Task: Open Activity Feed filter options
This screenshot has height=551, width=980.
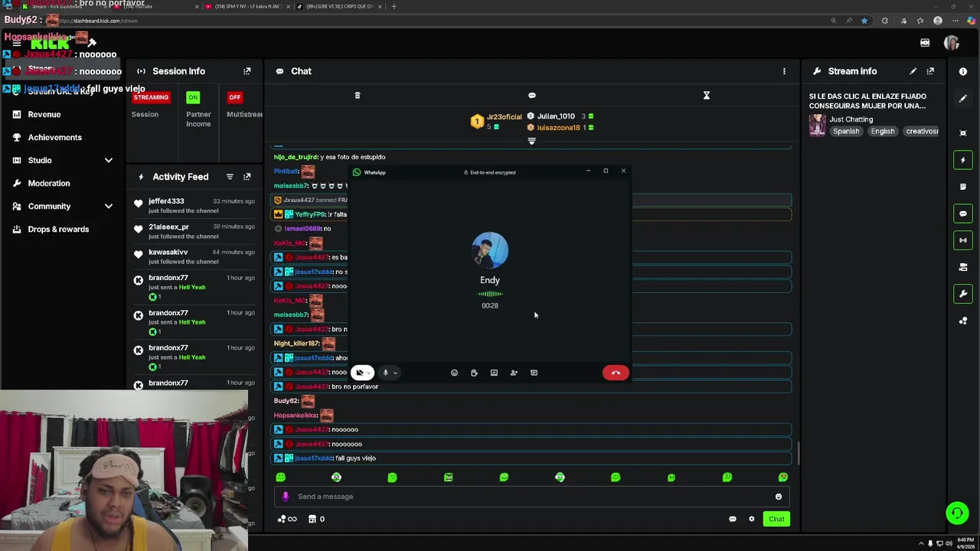Action: (x=230, y=177)
